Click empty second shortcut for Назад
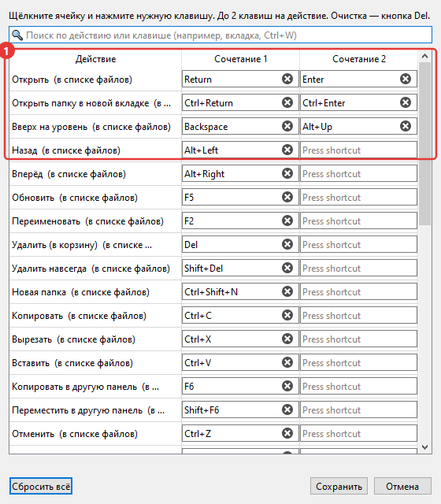 [x=359, y=150]
